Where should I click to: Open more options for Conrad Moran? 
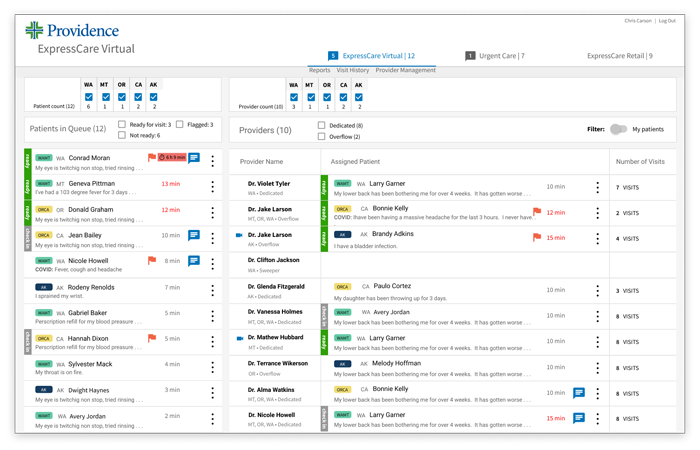[212, 161]
